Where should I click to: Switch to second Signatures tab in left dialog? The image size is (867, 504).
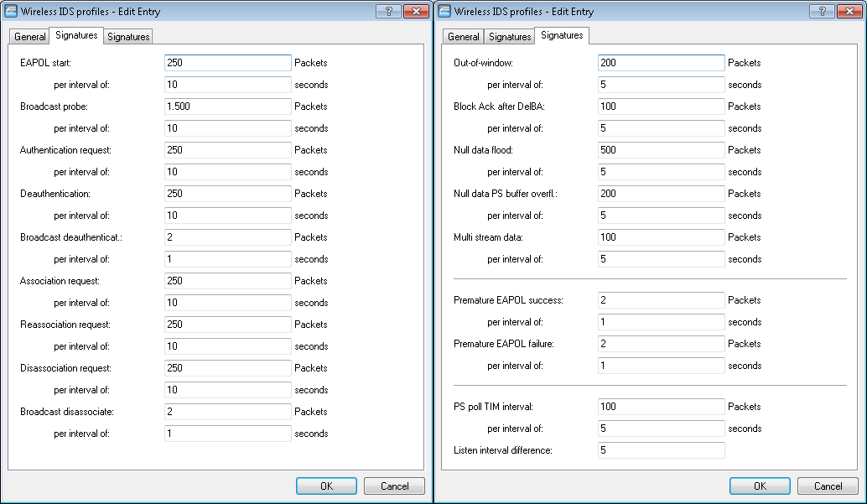128,37
